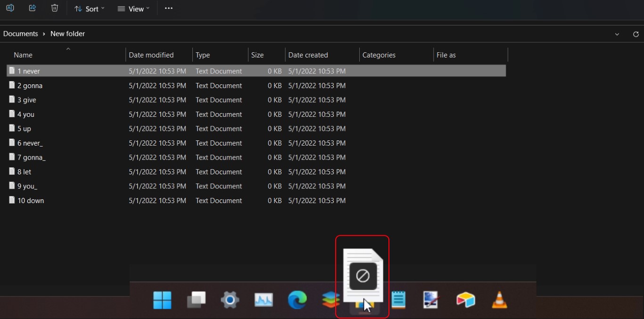Click the Delete trash can icon

pos(55,8)
